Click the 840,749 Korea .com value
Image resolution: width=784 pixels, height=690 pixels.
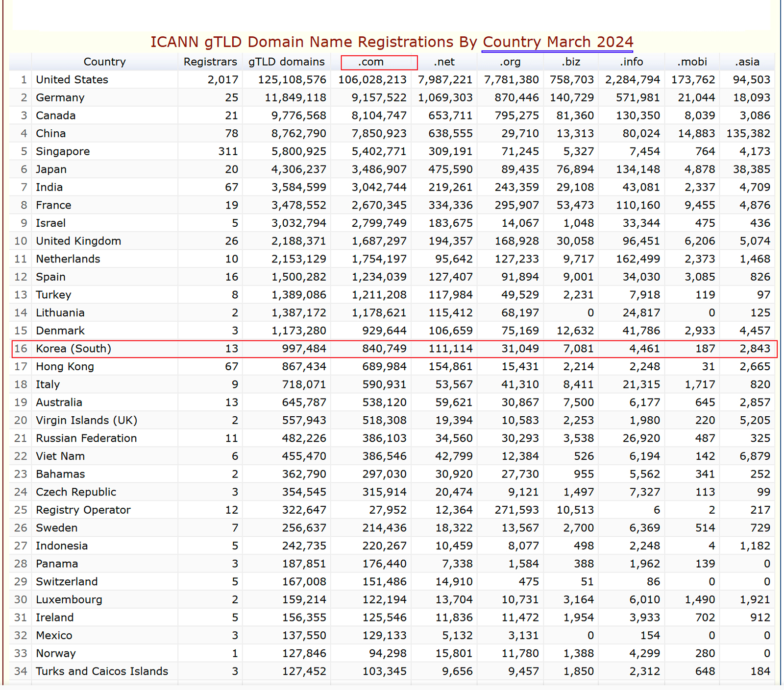point(385,349)
